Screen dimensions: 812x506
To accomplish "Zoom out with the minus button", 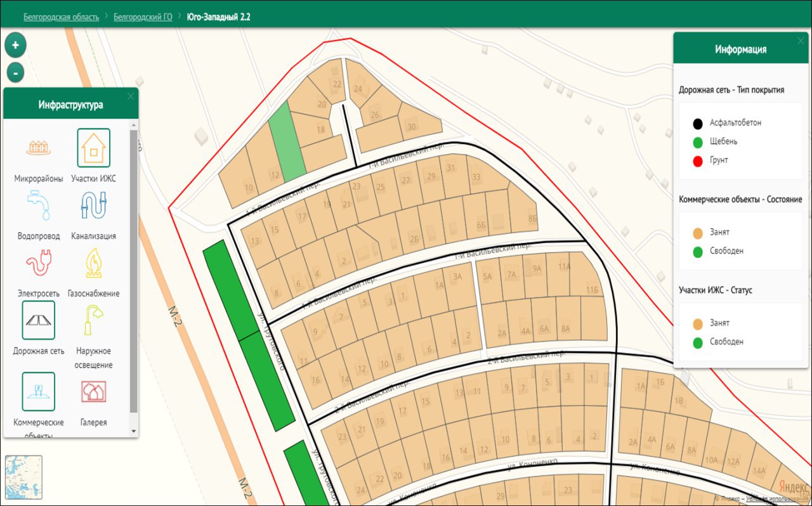I will coord(15,72).
